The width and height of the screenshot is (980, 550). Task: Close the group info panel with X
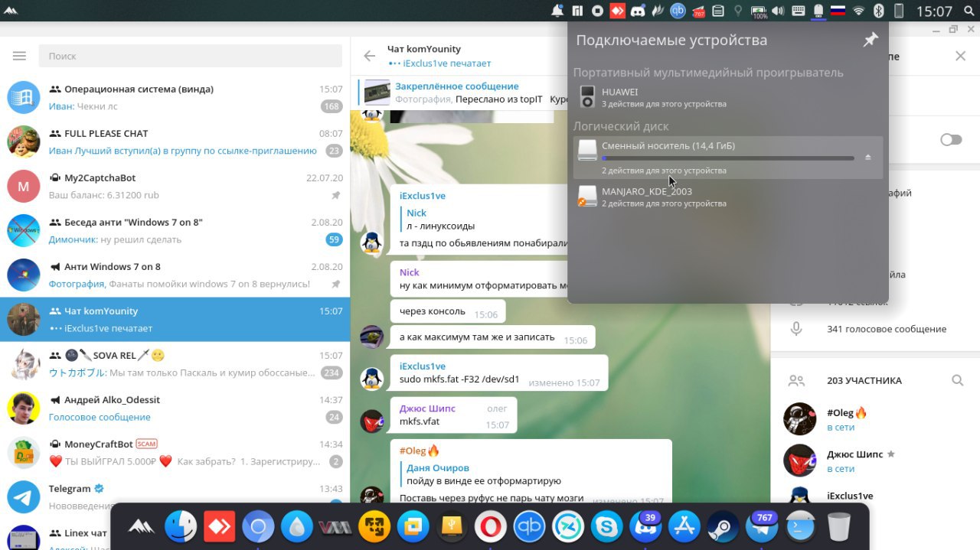tap(961, 56)
